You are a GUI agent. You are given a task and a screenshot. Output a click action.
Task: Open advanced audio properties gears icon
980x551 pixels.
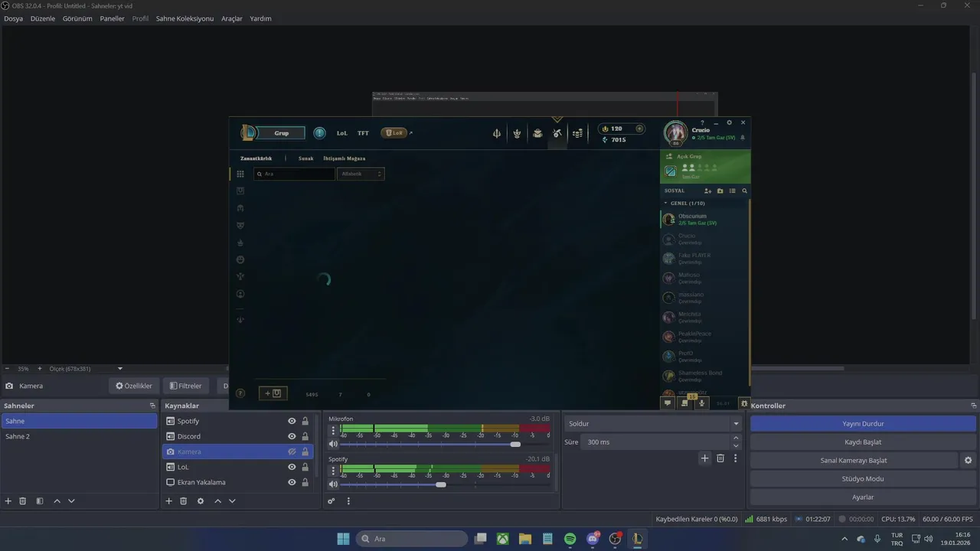pyautogui.click(x=332, y=501)
